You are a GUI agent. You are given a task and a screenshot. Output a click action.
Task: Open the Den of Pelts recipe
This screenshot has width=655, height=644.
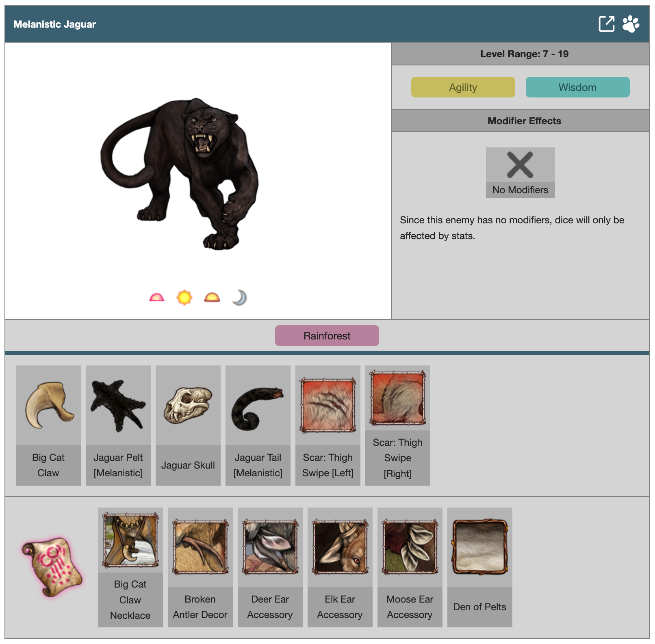[x=480, y=567]
